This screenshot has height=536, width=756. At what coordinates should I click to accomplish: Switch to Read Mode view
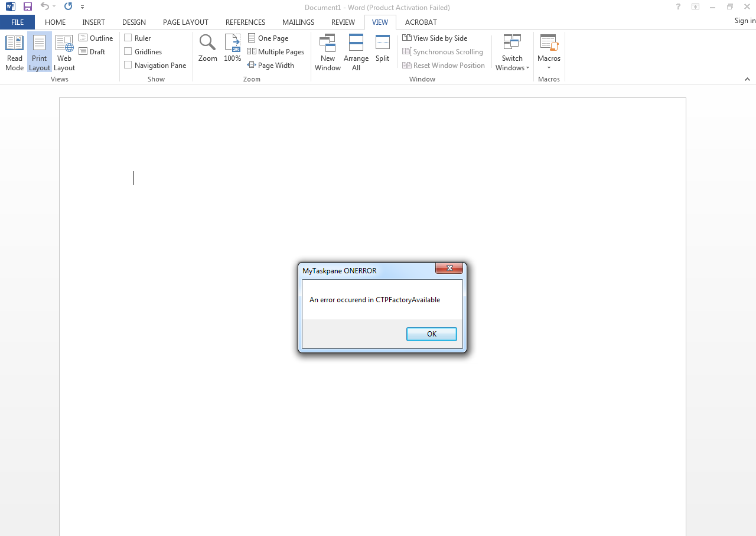[14, 52]
